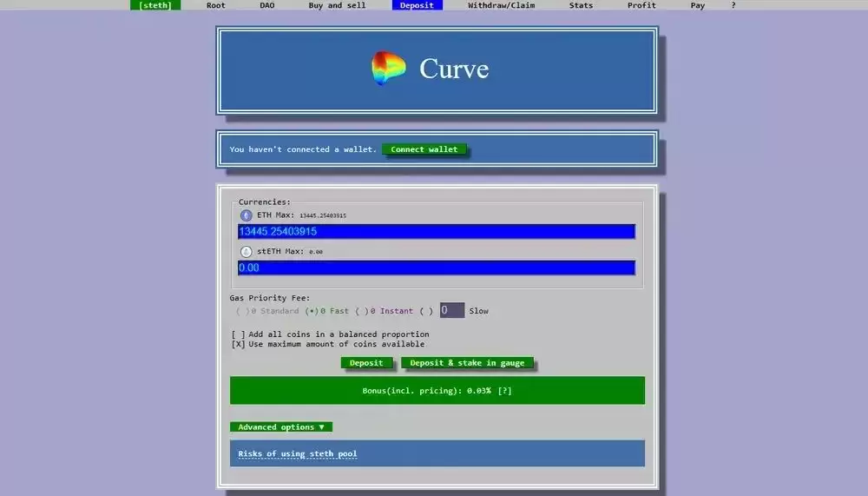The image size is (868, 496).
Task: Click the question mark help menu item
Action: point(733,5)
